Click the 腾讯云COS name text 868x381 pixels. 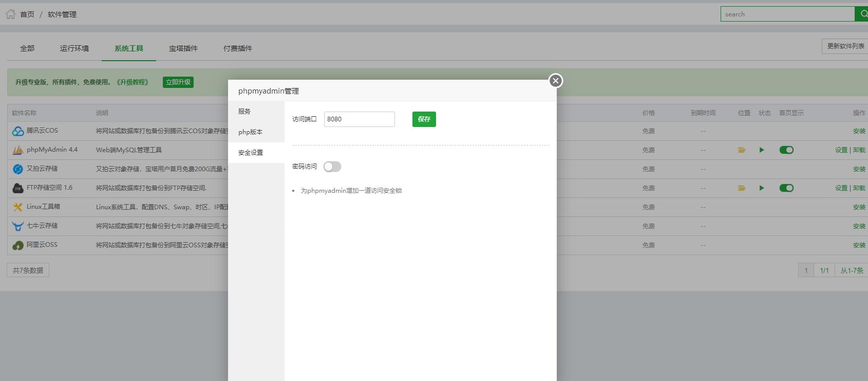pyautogui.click(x=42, y=131)
